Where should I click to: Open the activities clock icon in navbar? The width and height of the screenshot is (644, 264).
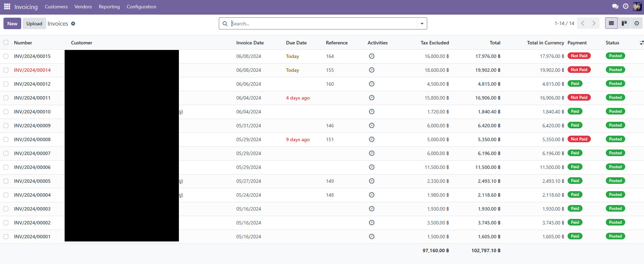626,6
